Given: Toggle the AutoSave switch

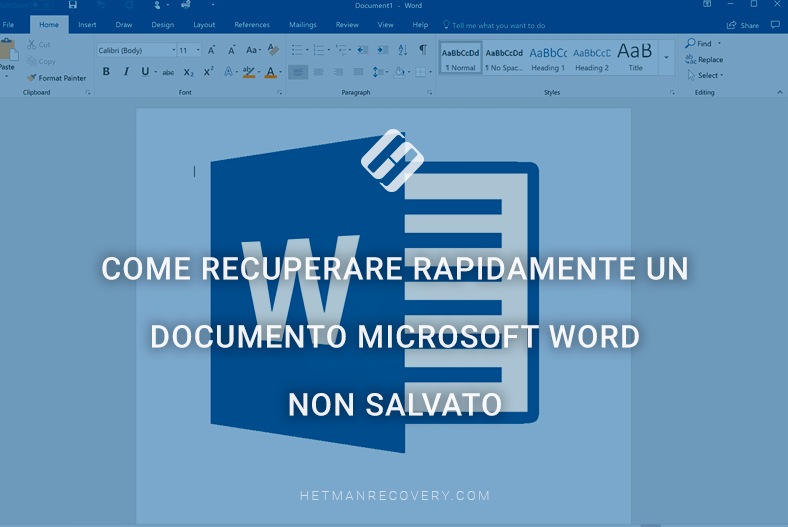Looking at the screenshot, I should 42,5.
